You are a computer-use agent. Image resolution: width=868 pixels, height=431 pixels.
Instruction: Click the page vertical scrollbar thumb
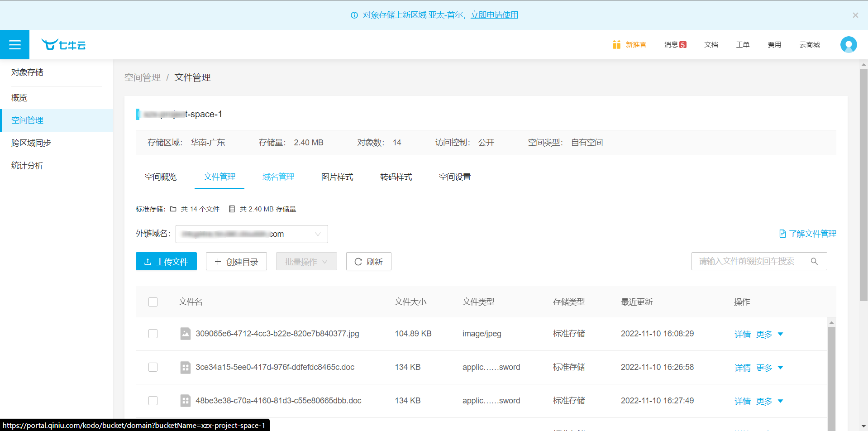tap(863, 185)
